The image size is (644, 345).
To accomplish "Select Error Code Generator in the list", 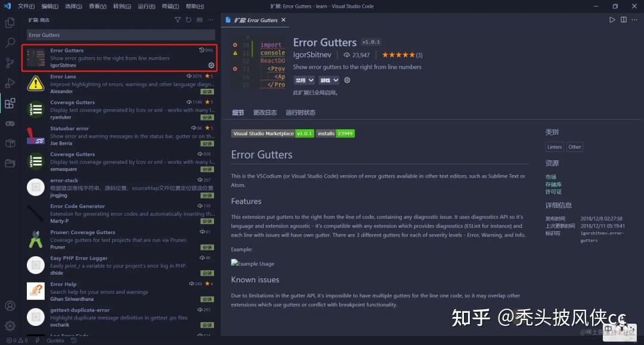I will coord(119,213).
